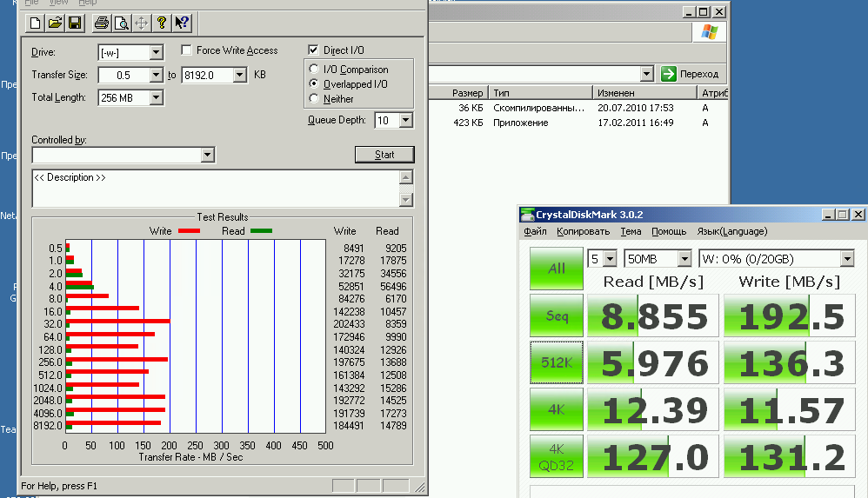Open the Файл menu in CrystalDiskMark
The height and width of the screenshot is (498, 868).
pyautogui.click(x=535, y=232)
